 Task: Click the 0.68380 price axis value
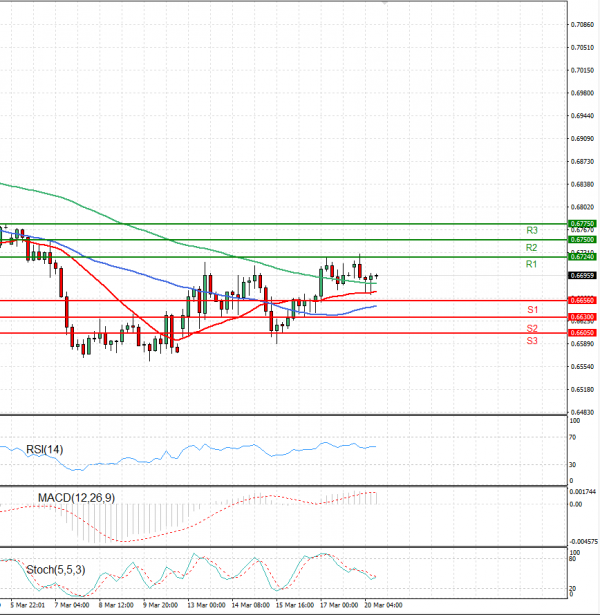click(x=582, y=184)
